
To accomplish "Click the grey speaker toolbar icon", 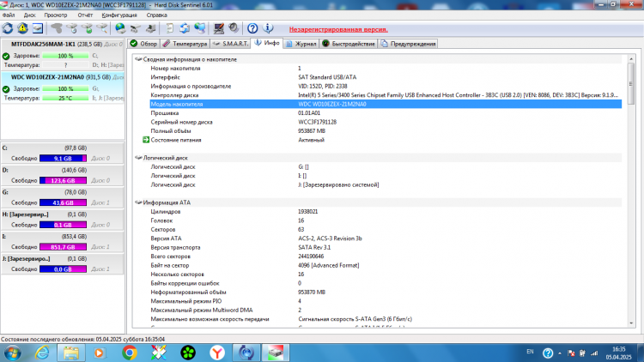I will point(234,28).
